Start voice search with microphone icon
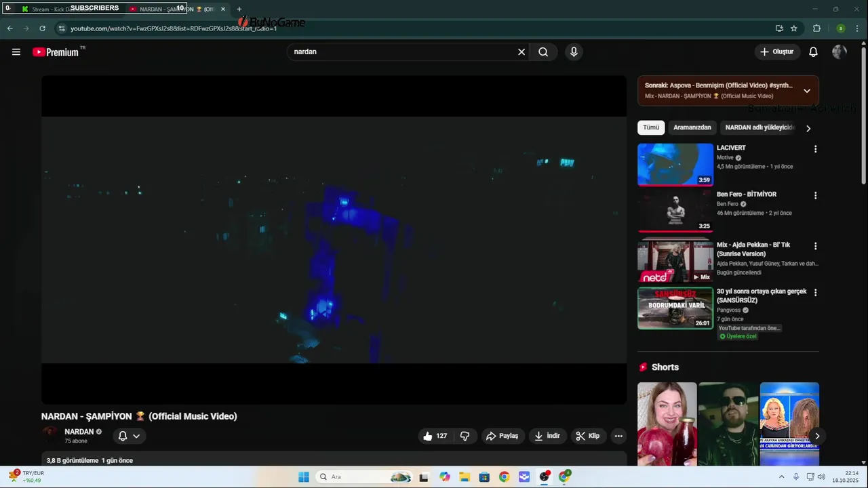 point(574,52)
